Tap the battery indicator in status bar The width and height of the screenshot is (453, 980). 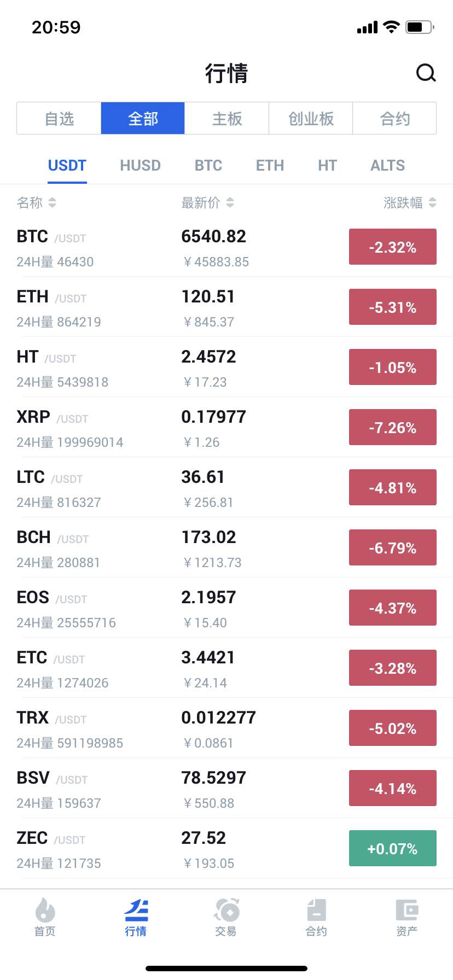pyautogui.click(x=420, y=27)
